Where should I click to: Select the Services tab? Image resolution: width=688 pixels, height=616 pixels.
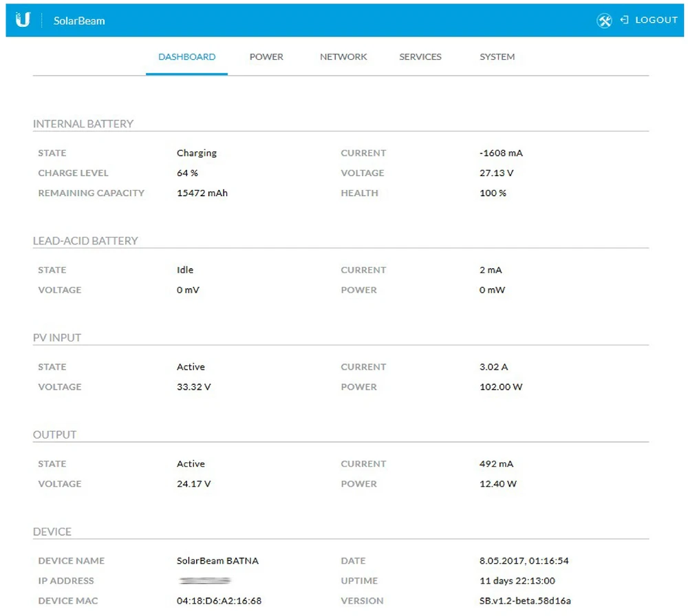point(420,57)
